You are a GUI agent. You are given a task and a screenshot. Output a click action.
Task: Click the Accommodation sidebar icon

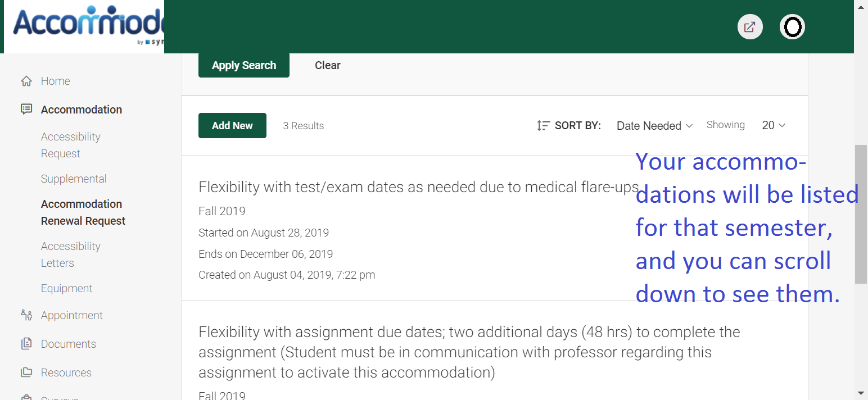click(x=26, y=110)
